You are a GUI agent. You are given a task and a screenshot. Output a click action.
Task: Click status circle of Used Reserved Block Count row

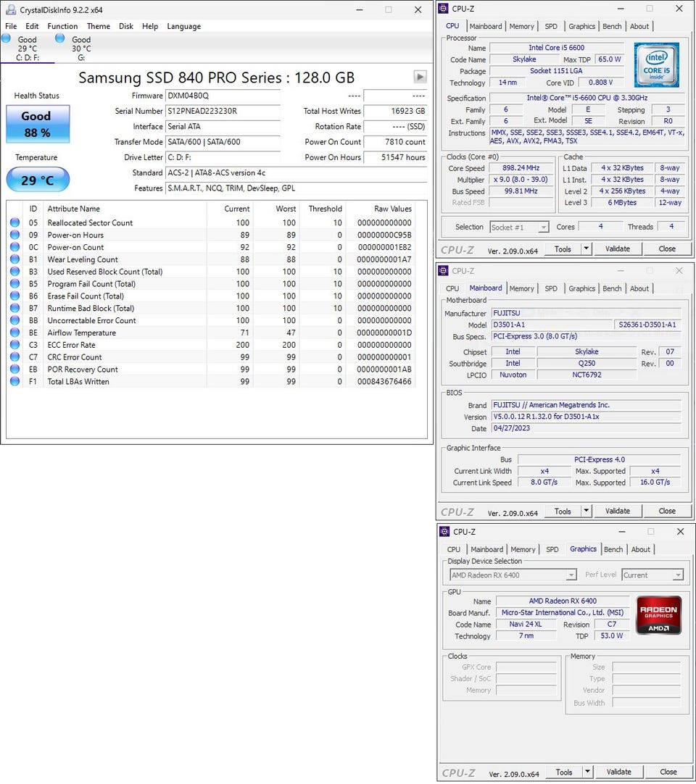tap(15, 272)
